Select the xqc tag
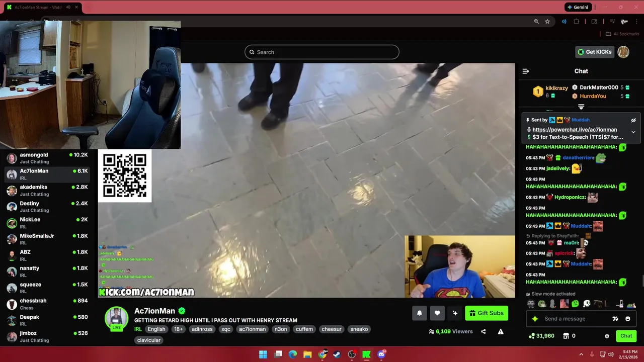644x362 pixels. [x=226, y=329]
